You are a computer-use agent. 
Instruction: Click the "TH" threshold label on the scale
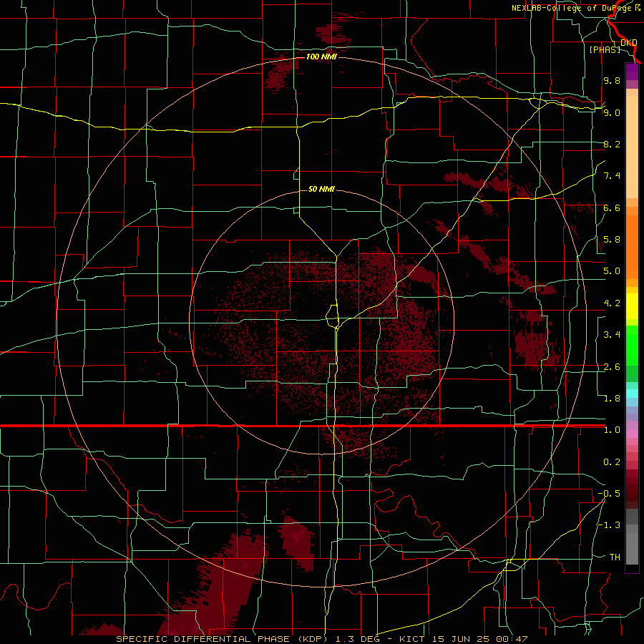615,557
